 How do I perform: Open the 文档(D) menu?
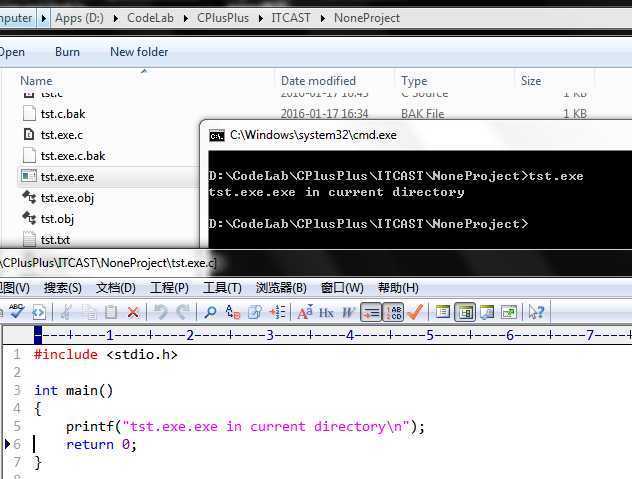click(x=116, y=288)
